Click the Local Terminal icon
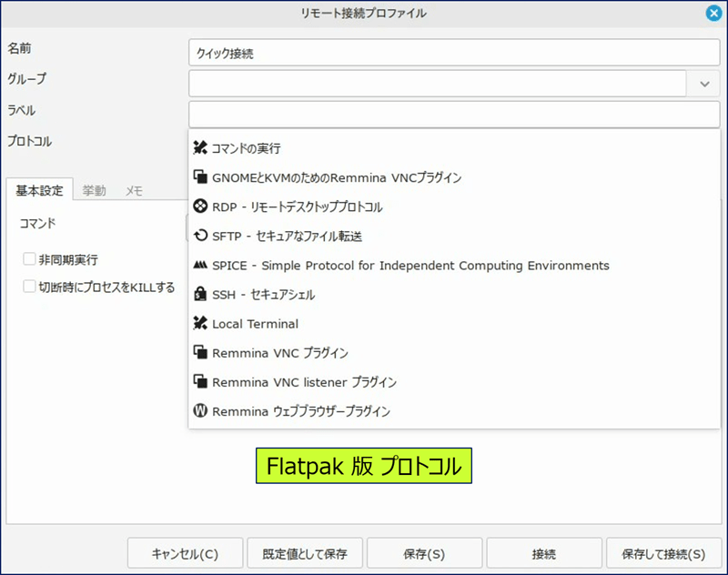This screenshot has width=728, height=575. pos(200,323)
